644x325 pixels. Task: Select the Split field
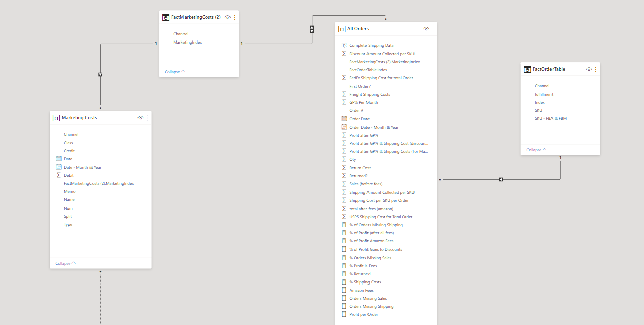coord(68,216)
